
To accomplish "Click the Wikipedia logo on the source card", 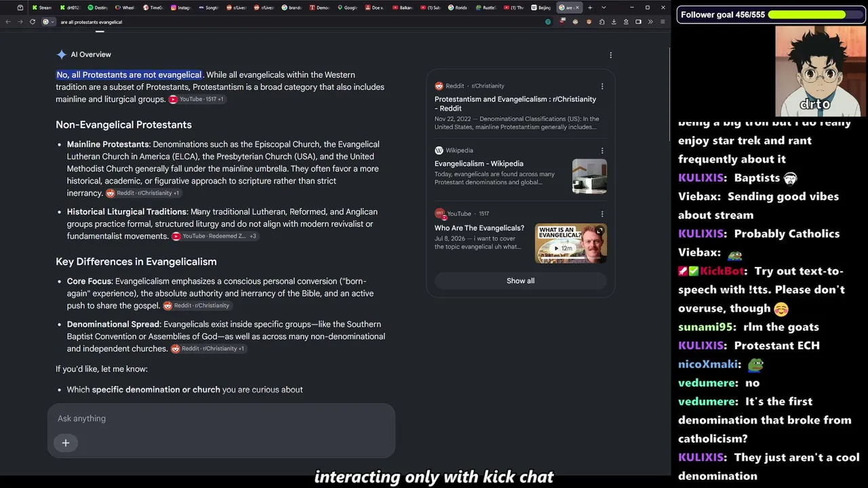I will (x=439, y=150).
